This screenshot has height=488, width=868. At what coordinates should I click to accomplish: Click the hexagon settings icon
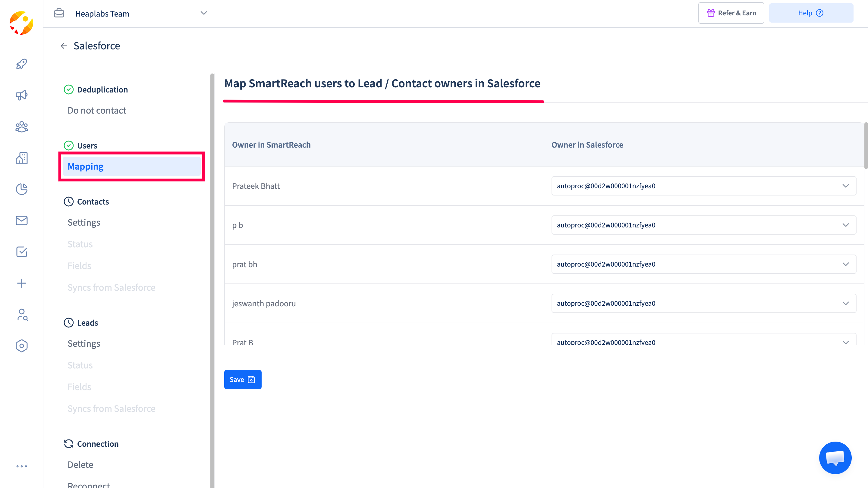click(22, 346)
